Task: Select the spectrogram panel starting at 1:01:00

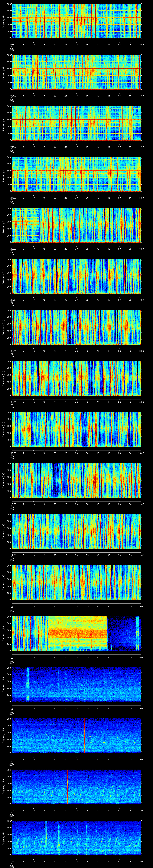Action: [77, 21]
